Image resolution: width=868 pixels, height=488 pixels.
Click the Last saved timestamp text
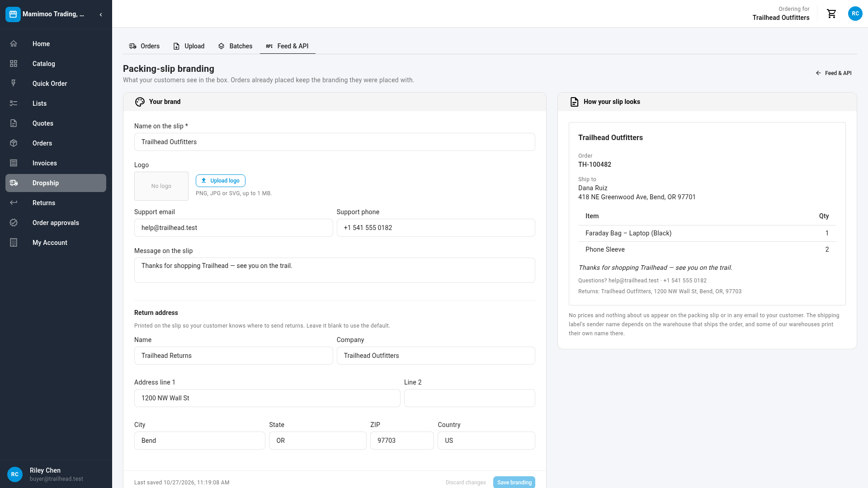182,483
